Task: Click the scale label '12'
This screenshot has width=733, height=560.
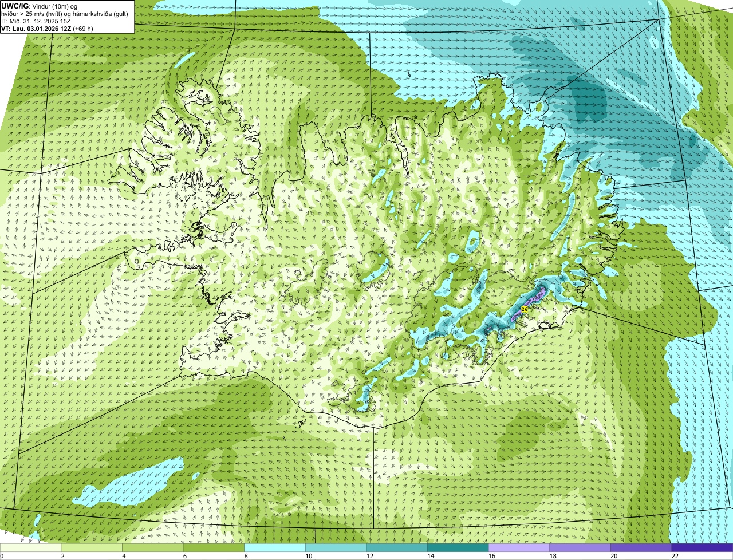Action: pyautogui.click(x=370, y=555)
